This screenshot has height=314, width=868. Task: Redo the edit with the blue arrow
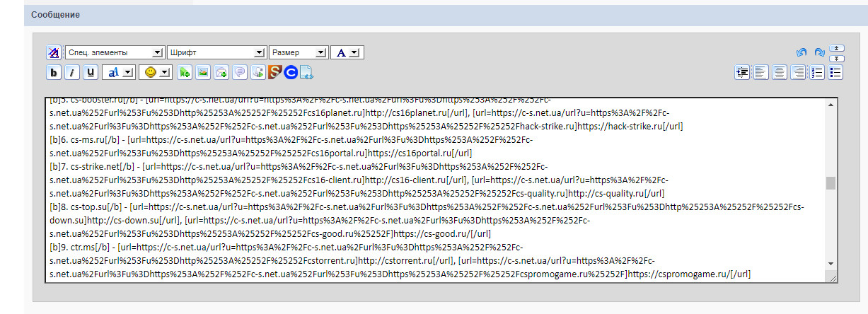[819, 53]
